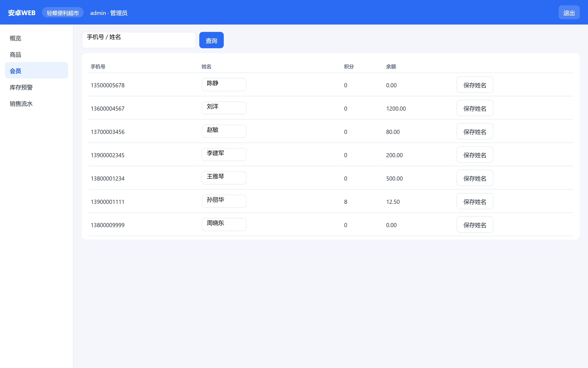Click phone number 13900002345
Screen dimensions: 588x368
pos(108,155)
